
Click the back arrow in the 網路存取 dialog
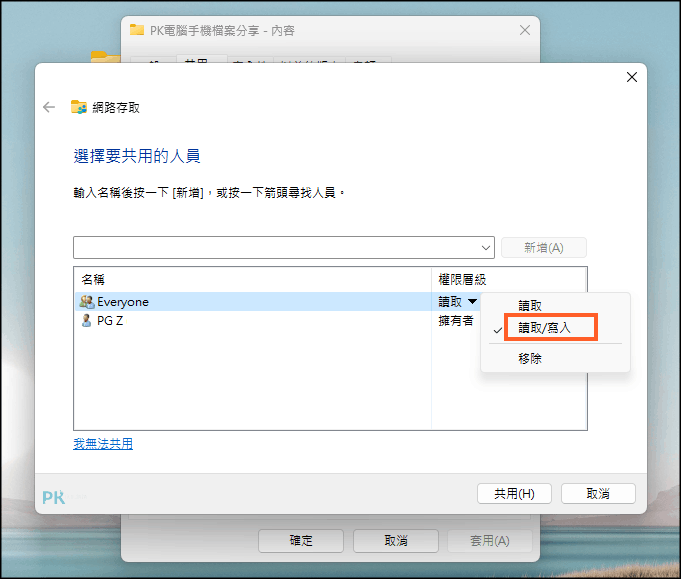click(x=49, y=107)
